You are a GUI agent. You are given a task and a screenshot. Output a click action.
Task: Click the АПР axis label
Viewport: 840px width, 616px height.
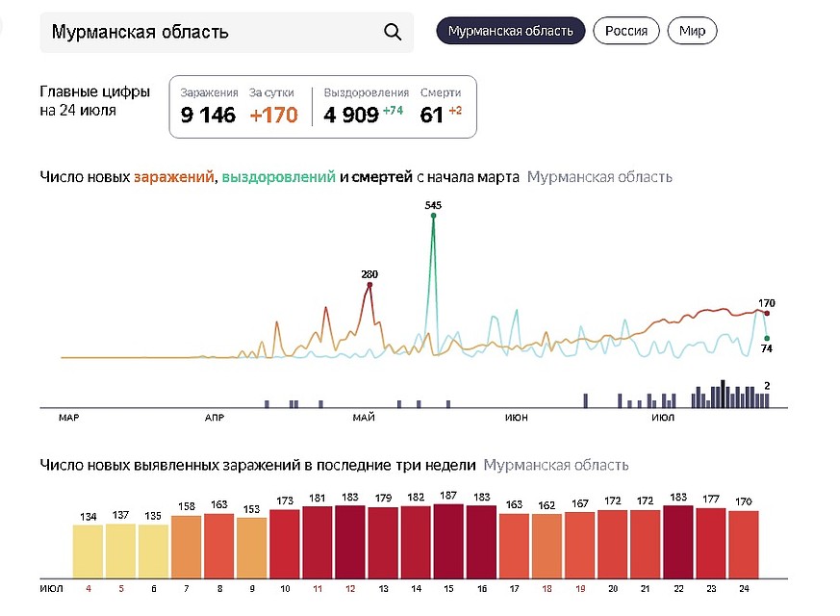coord(215,418)
